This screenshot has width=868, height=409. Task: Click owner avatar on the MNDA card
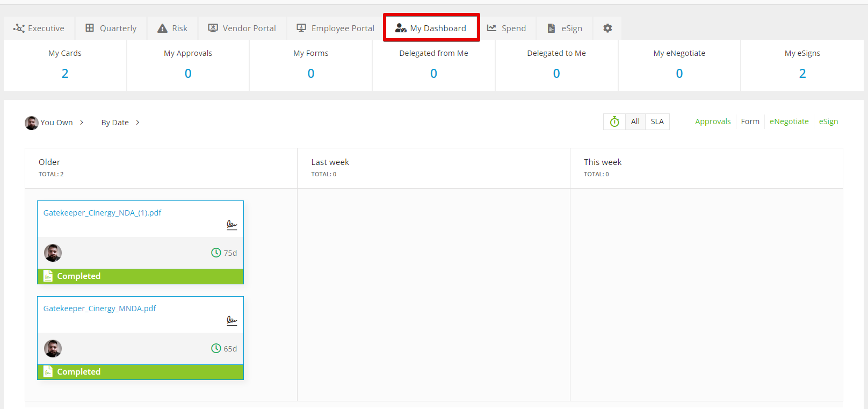point(53,348)
